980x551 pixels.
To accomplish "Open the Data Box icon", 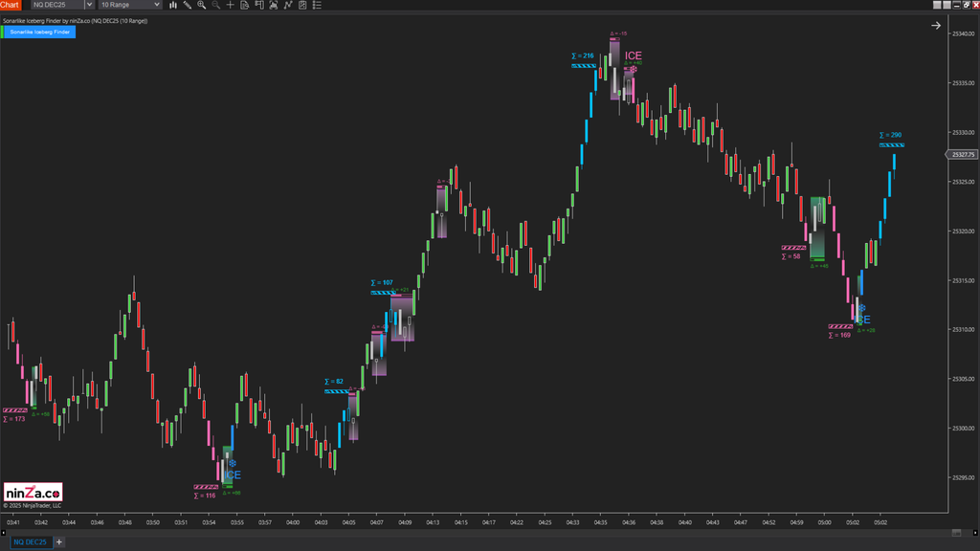I will pyautogui.click(x=245, y=5).
